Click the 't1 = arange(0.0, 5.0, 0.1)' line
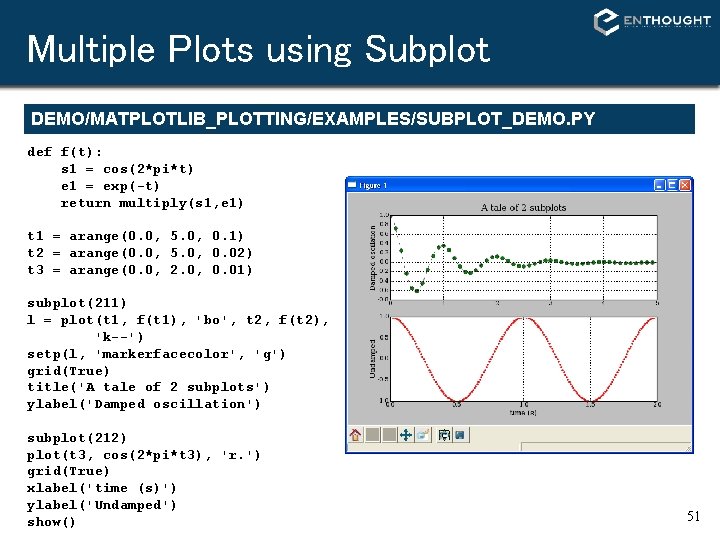The image size is (720, 540). [135, 236]
